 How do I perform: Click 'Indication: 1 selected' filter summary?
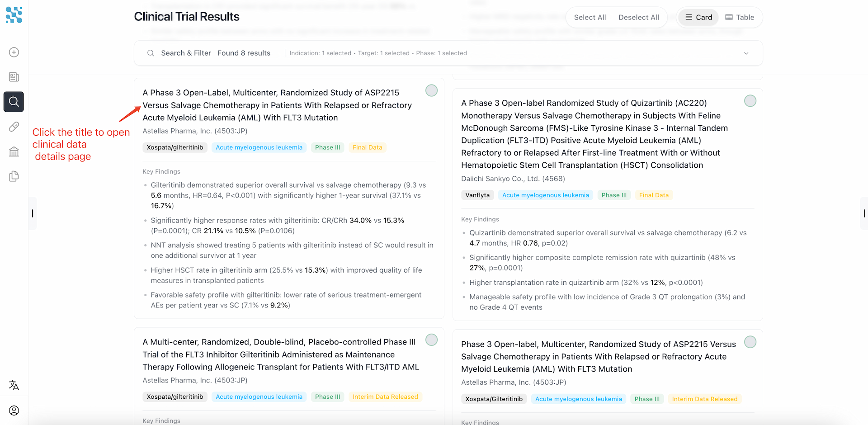pos(321,53)
